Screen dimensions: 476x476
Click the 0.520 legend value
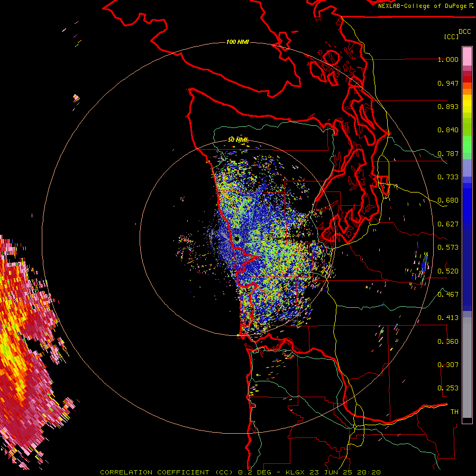coord(448,271)
